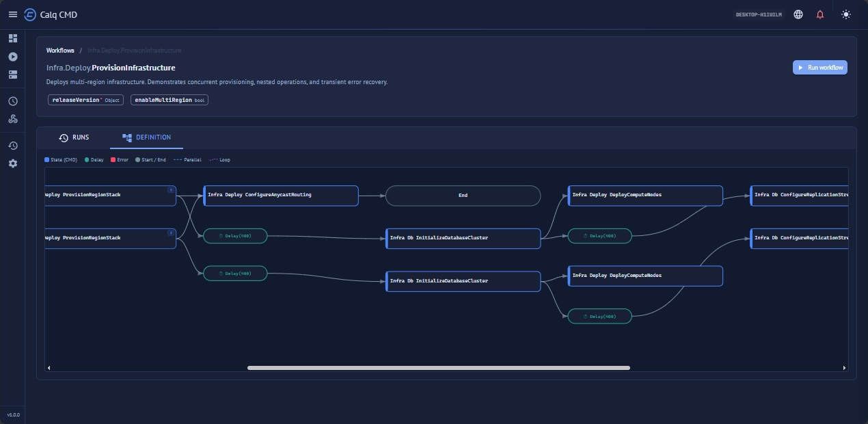
Task: Click the Infra.Deploy.ProvisionInfrastructure breadcrumb
Action: coord(134,51)
